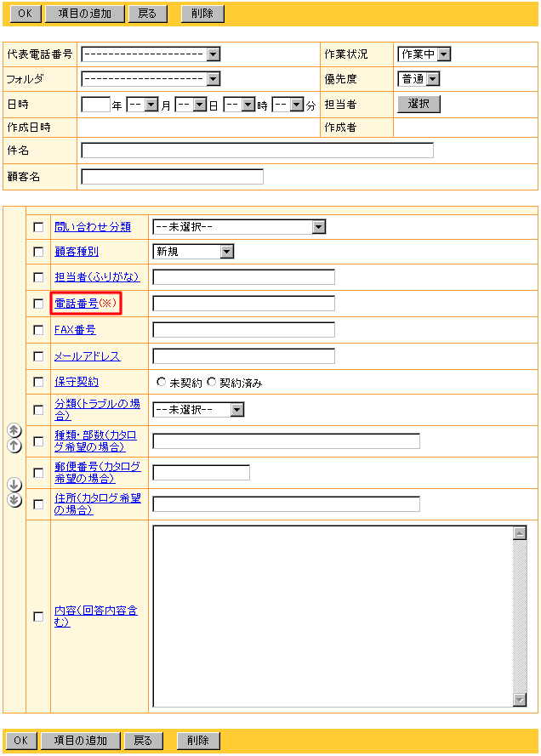Click the bottom 項目の追加 button
The width and height of the screenshot is (541, 756).
tap(81, 741)
